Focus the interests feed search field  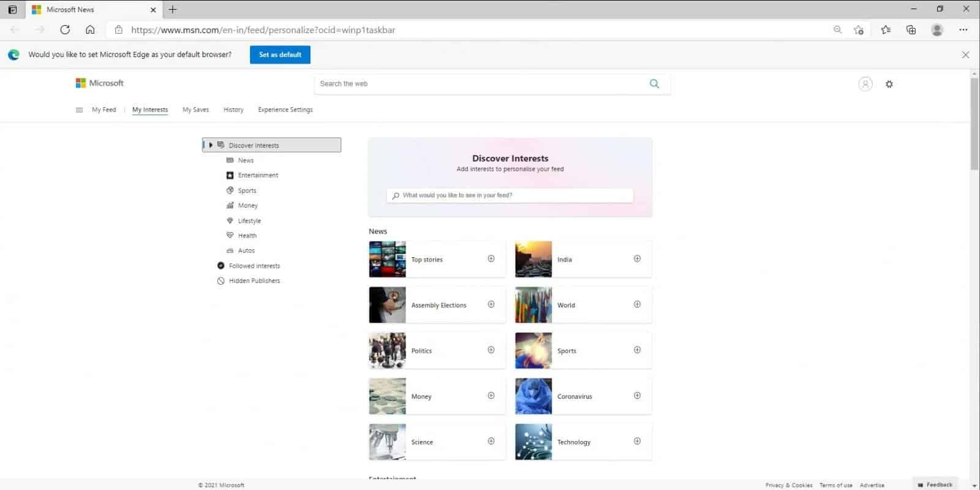(511, 195)
